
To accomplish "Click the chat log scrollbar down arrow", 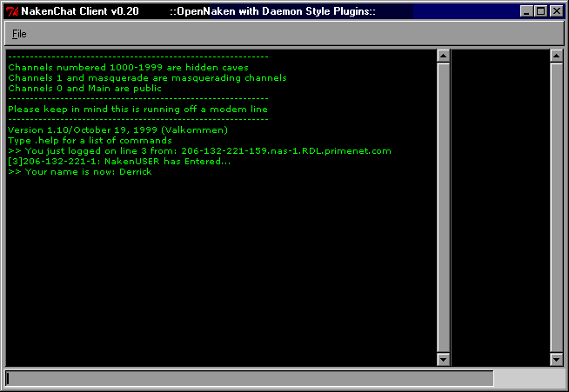I will pos(444,359).
